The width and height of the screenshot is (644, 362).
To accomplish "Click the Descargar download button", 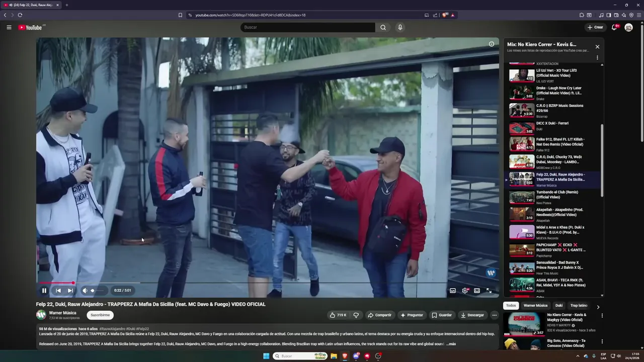I will click(x=472, y=315).
